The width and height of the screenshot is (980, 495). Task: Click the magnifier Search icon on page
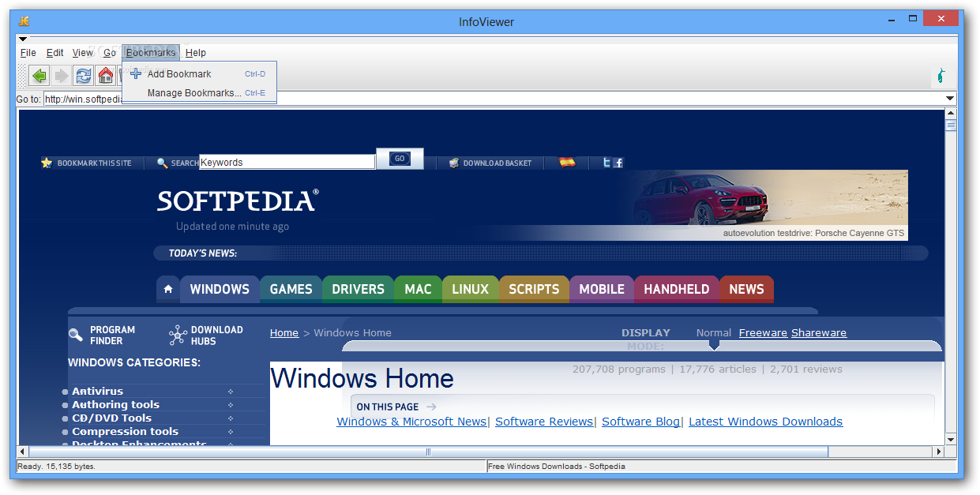pos(162,163)
